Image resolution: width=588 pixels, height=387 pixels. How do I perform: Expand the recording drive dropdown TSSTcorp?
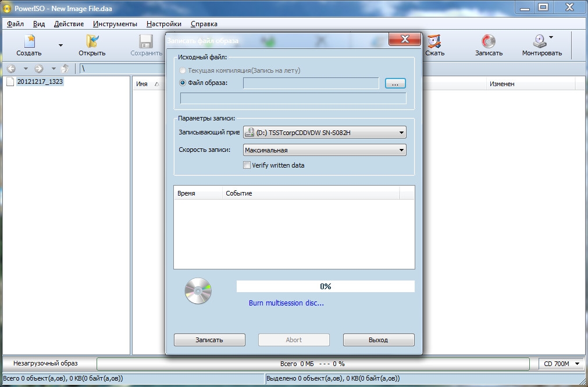(325, 133)
